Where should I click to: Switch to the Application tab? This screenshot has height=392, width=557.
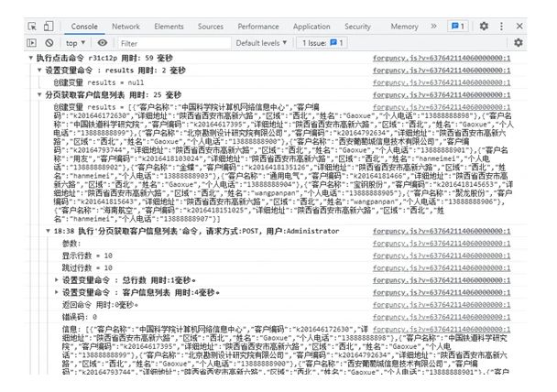coord(311,27)
